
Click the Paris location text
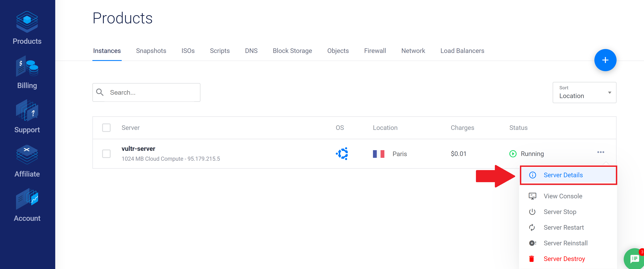pyautogui.click(x=400, y=154)
